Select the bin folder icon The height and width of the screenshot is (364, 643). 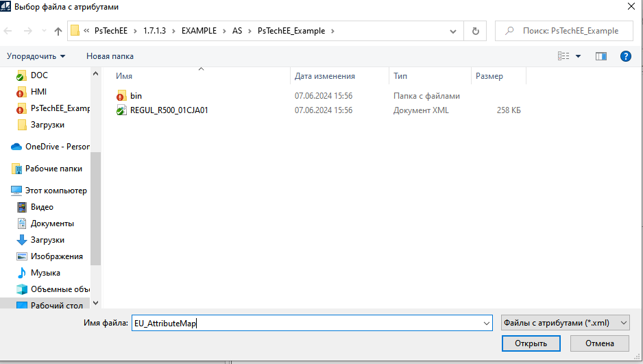click(121, 96)
